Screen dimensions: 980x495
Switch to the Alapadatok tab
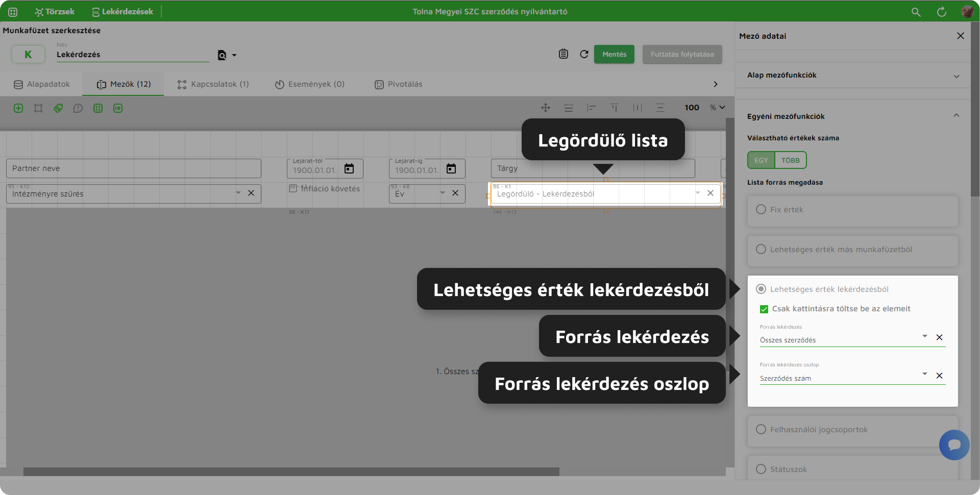[x=42, y=84]
